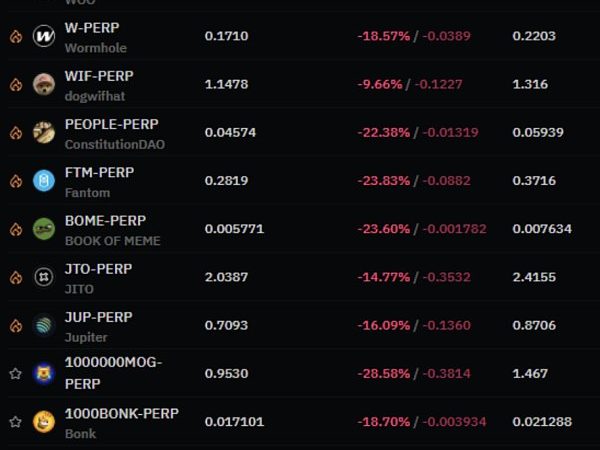The height and width of the screenshot is (450, 600).
Task: Open the PEOPLE-PERP market
Action: point(111,124)
